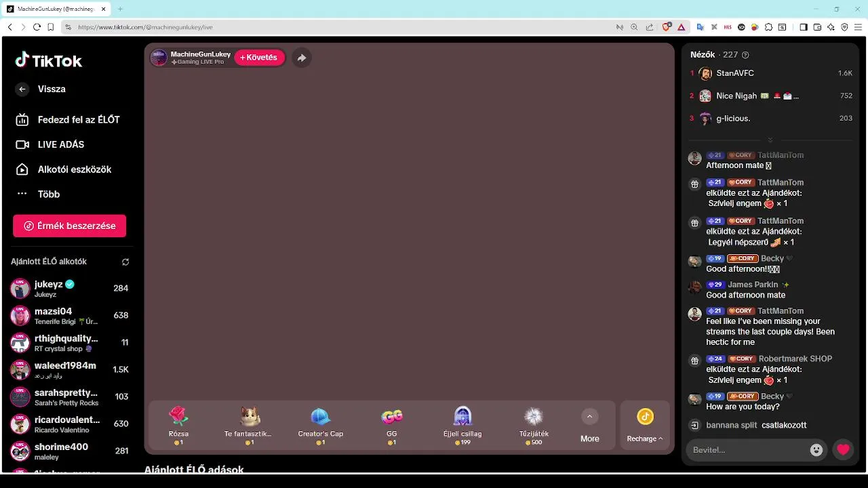Click the "How are you today?" message
The width and height of the screenshot is (868, 488).
point(743,407)
